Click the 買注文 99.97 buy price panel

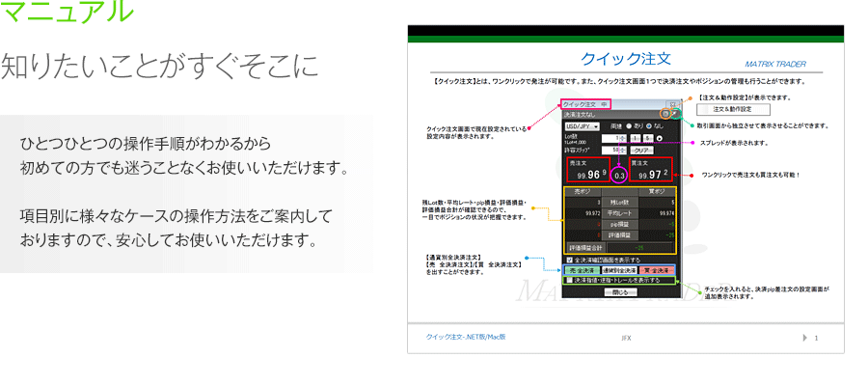click(651, 170)
